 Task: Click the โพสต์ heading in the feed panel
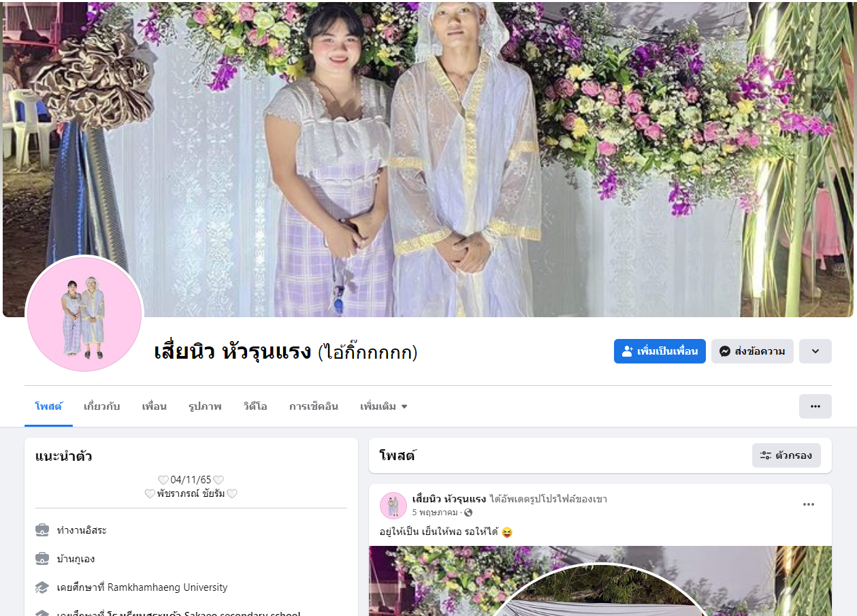pyautogui.click(x=398, y=455)
